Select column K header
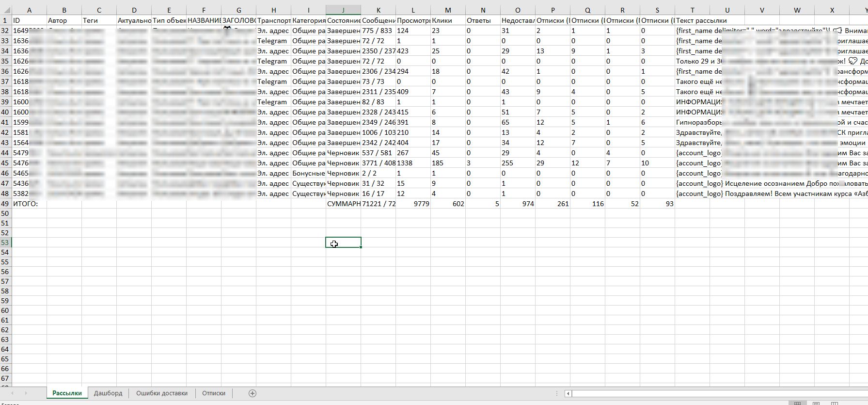Image resolution: width=868 pixels, height=405 pixels. 378,10
